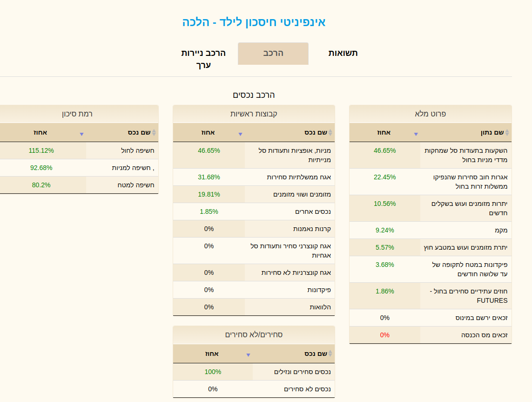
Task: Select row קרנות נאמנות
Action: pyautogui.click(x=254, y=229)
